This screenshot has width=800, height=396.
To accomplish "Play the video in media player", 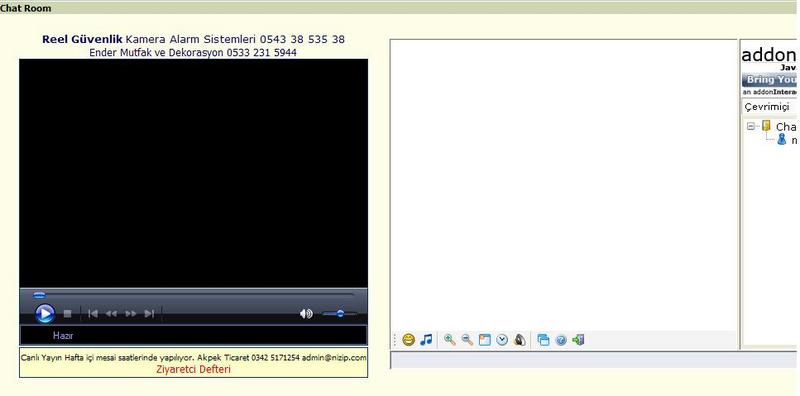I will (45, 313).
